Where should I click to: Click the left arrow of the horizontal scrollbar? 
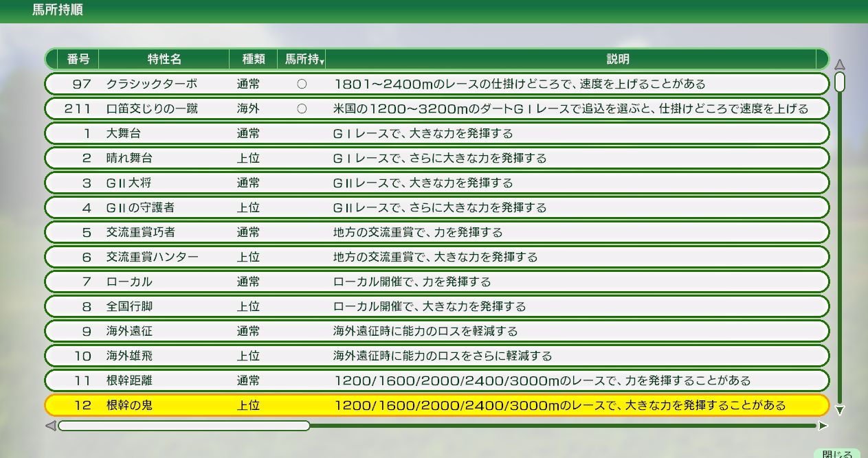pyautogui.click(x=49, y=426)
